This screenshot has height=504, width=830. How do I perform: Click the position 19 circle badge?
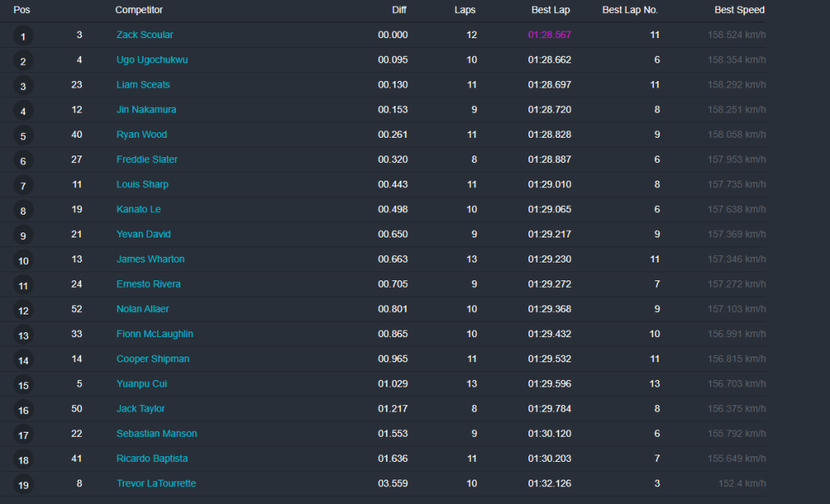click(23, 485)
